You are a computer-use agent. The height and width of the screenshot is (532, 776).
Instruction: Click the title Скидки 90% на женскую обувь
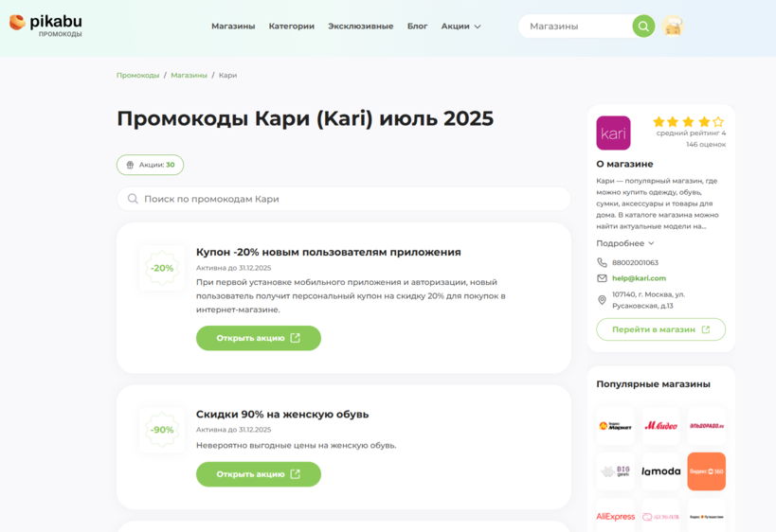click(282, 415)
